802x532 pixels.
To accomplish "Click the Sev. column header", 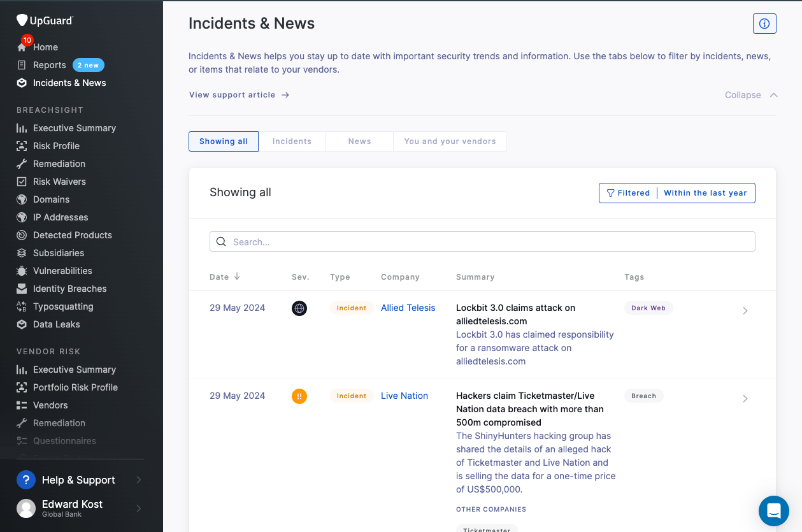I will click(301, 277).
